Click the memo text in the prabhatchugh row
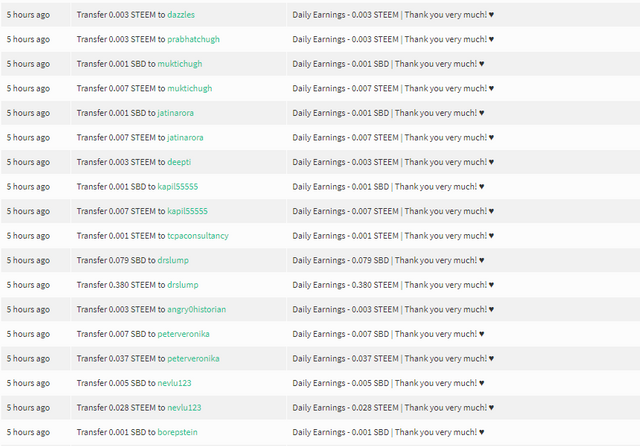Viewport: 640px width, 446px height. coord(393,39)
